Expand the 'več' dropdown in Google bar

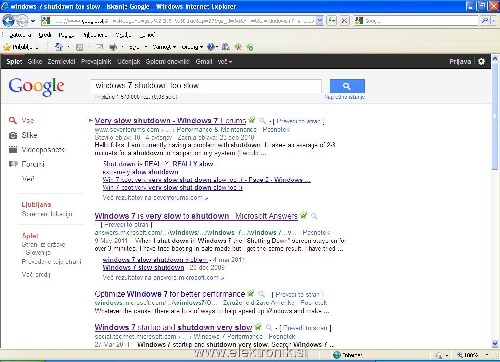(x=225, y=62)
